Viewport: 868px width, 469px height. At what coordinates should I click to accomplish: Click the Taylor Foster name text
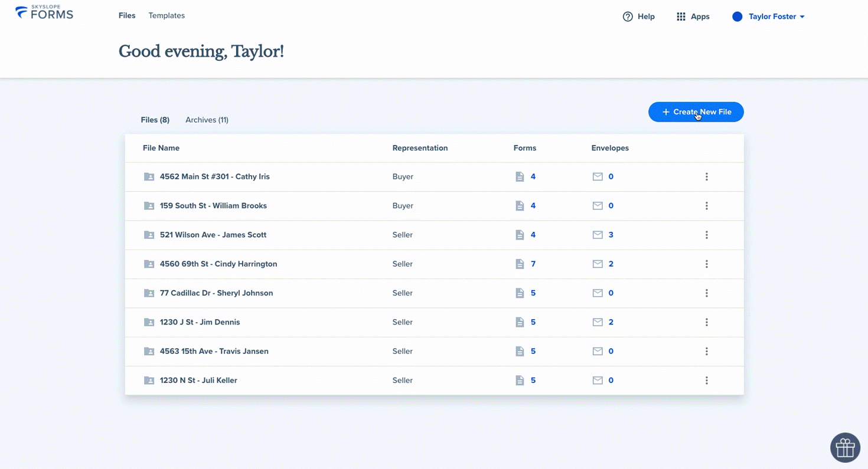[x=772, y=17]
